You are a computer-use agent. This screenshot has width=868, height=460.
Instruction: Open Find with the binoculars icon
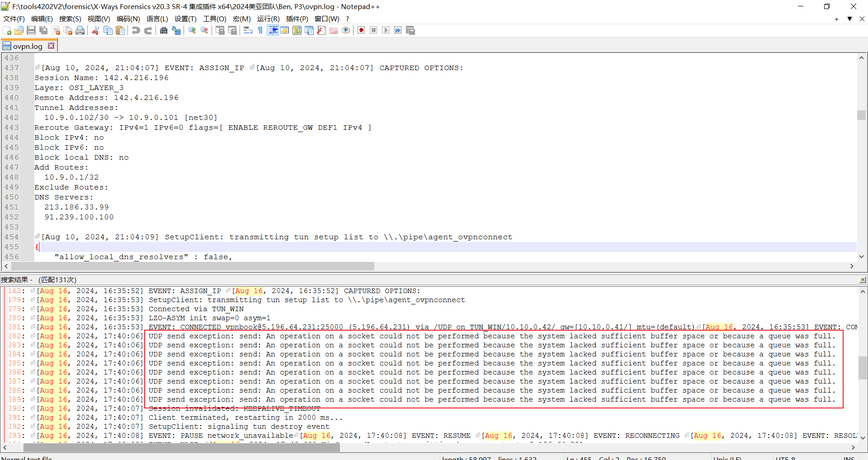click(x=164, y=30)
